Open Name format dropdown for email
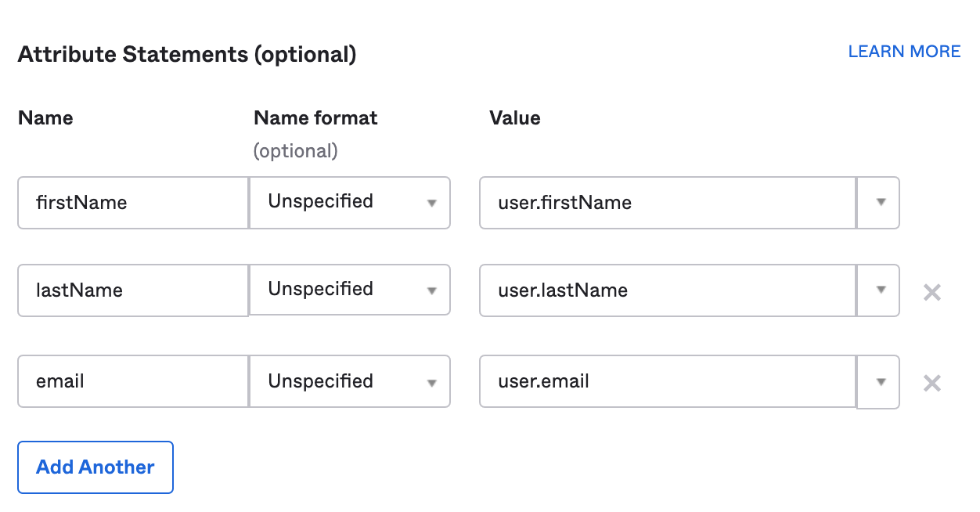The width and height of the screenshot is (980, 512). (350, 382)
